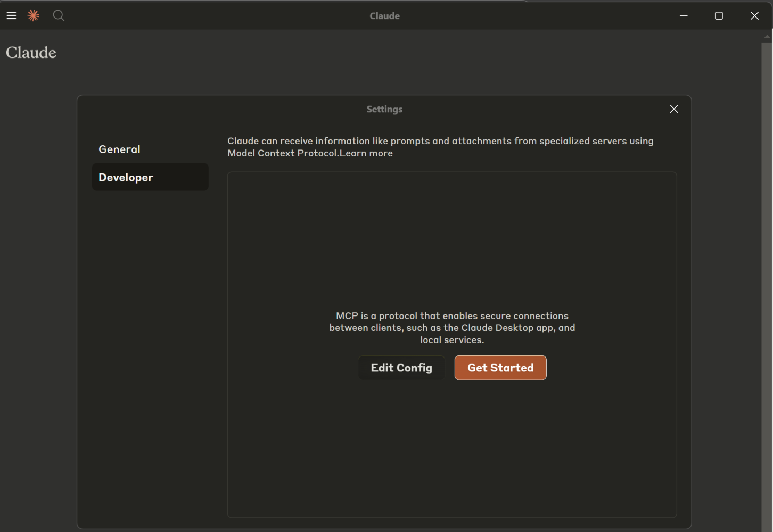This screenshot has height=532, width=773.
Task: Open search via the magnifier icon
Action: 59,16
